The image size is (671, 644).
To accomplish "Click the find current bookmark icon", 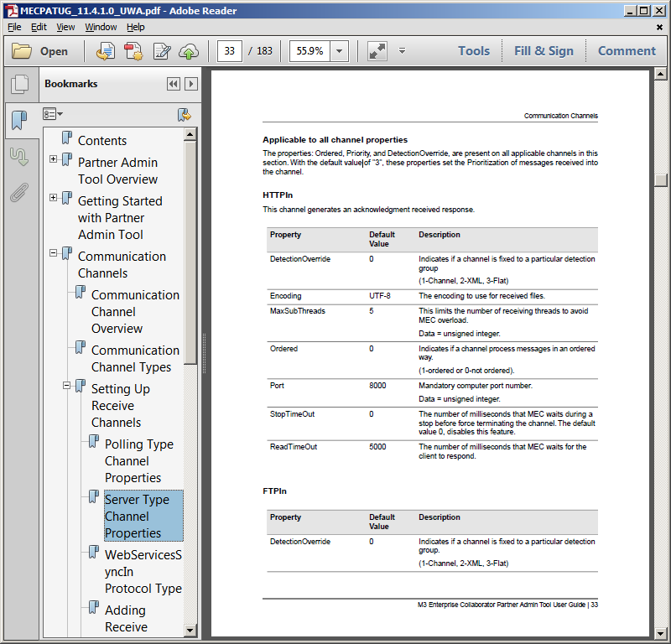I will (x=184, y=114).
